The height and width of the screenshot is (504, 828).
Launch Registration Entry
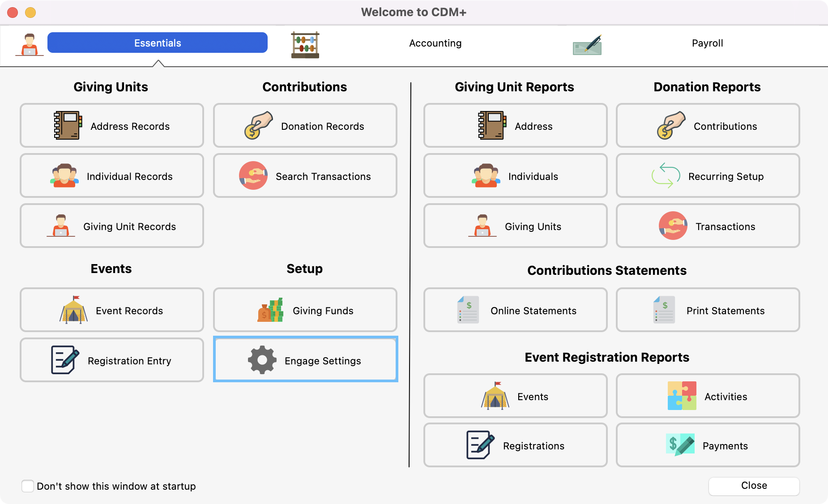[112, 360]
